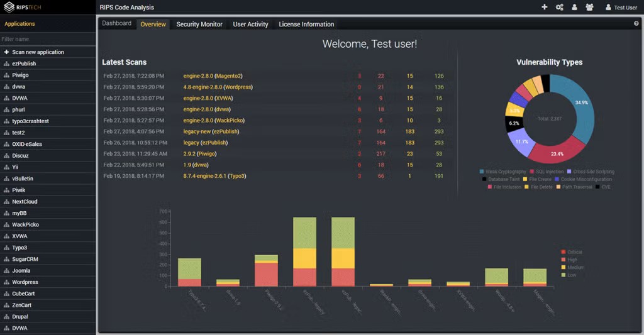Click timestamp Feb 27, 2018, 7:22:08 PM
The image size is (644, 335).
[133, 76]
